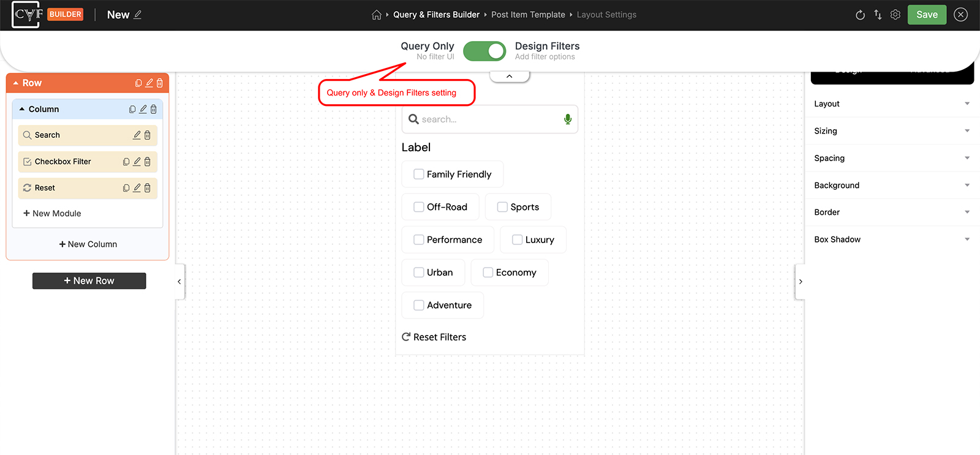Check the Family Friendly checkbox
Image resolution: width=980 pixels, height=455 pixels.
tap(419, 175)
